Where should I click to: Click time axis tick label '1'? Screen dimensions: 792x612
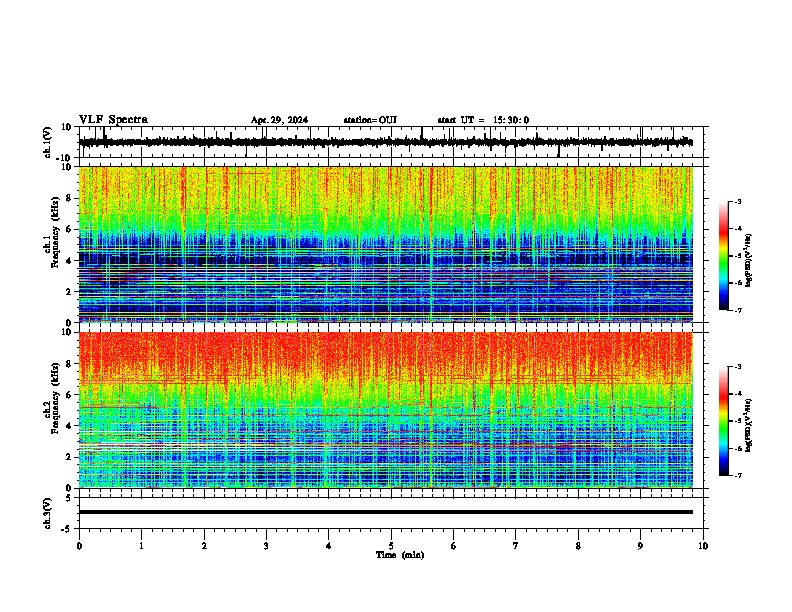tap(141, 546)
